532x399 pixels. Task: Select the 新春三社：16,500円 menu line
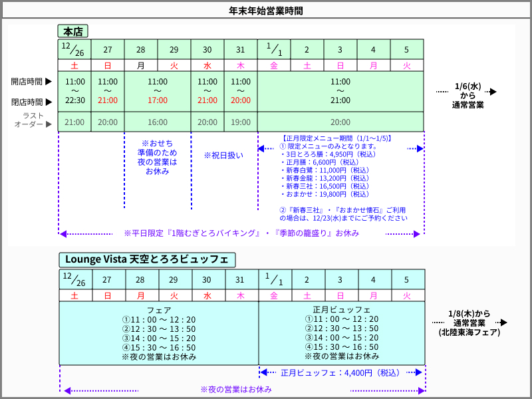[325, 186]
